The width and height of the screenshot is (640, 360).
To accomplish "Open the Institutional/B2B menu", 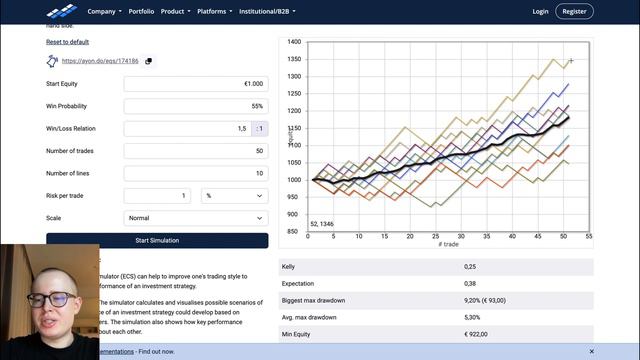I will tap(267, 11).
